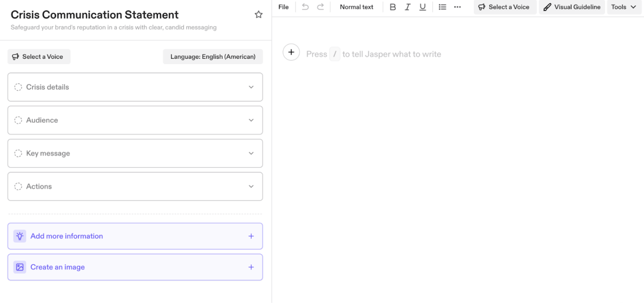This screenshot has width=644, height=303.
Task: Click the Actions status circle
Action: pyautogui.click(x=18, y=186)
